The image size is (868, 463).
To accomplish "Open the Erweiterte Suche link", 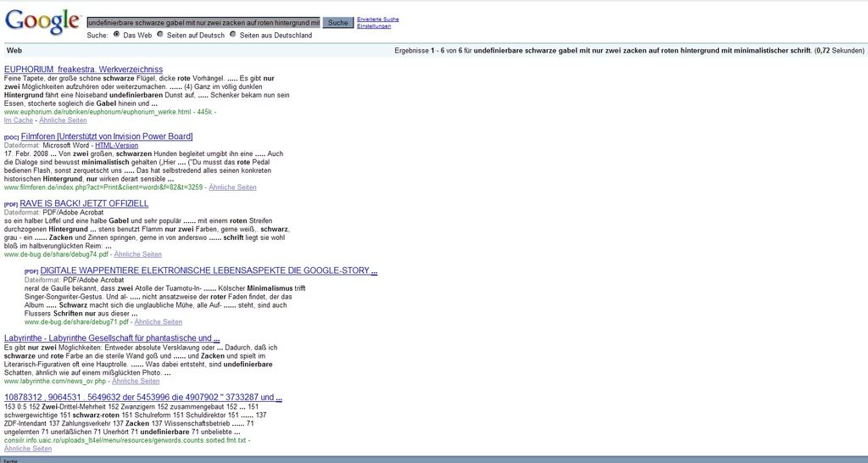I will coord(377,20).
